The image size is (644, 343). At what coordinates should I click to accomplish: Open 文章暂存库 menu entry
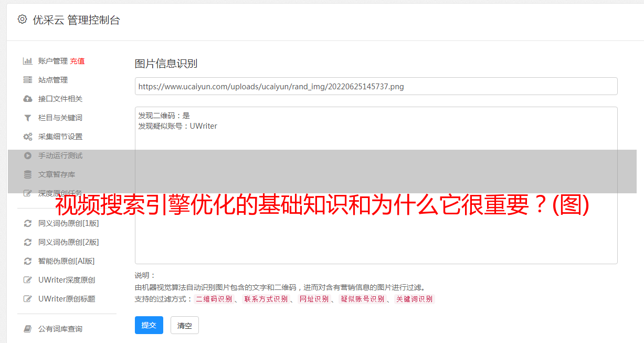pos(57,174)
